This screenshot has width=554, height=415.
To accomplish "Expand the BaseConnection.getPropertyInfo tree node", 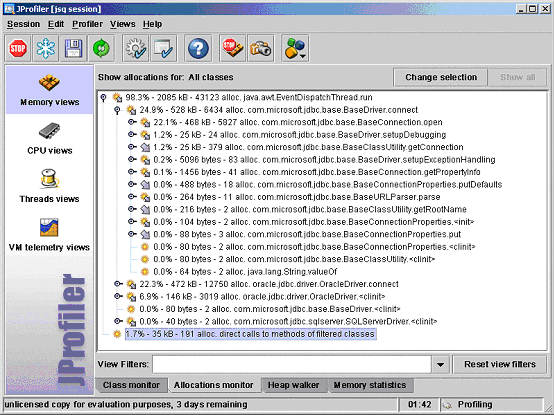I will click(132, 172).
